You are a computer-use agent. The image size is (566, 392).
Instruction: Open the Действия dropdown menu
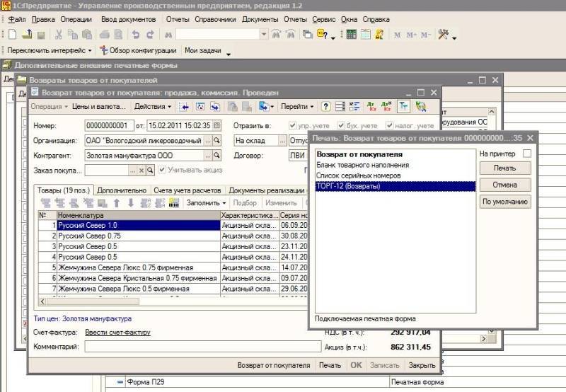(x=153, y=107)
